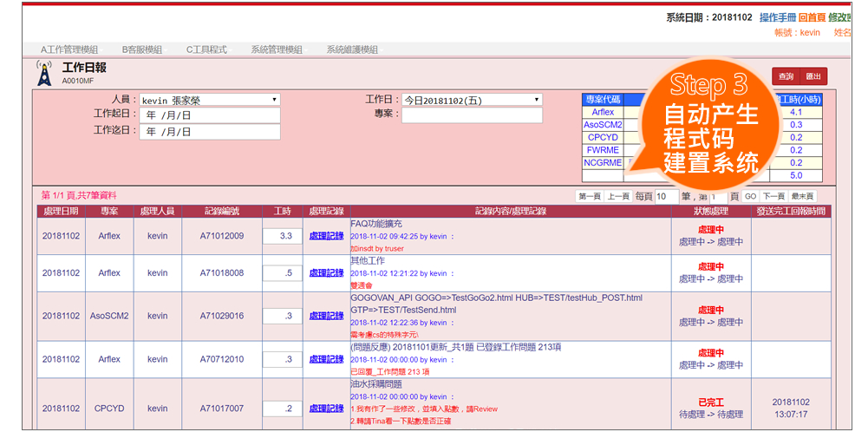Click the 匯出 export button
The image size is (868, 432).
[x=813, y=76]
